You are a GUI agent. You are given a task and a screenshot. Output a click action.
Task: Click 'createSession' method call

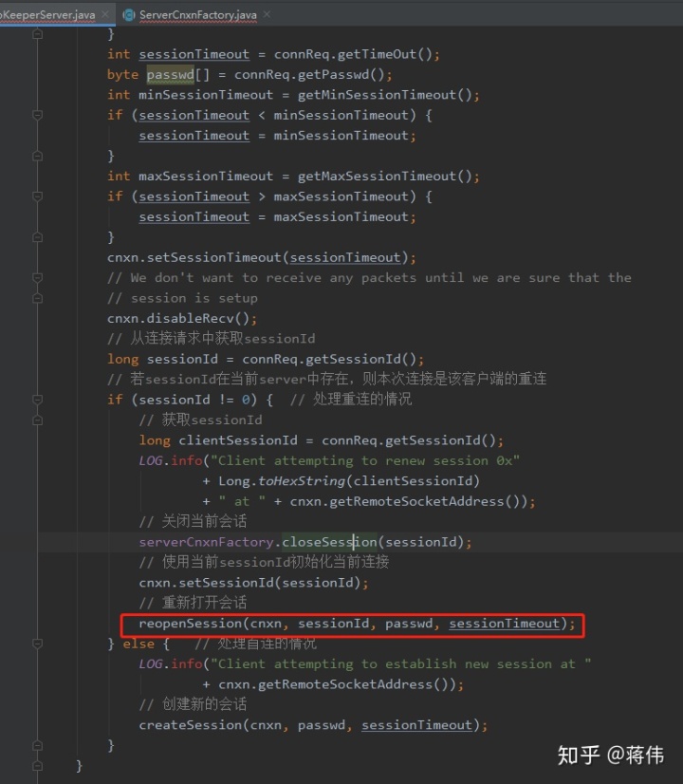[191, 725]
